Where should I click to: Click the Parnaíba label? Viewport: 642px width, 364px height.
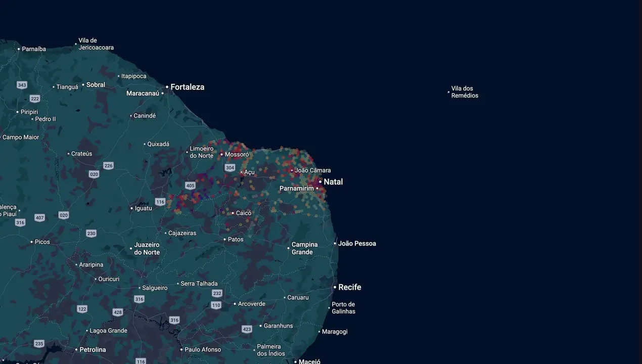coord(34,49)
